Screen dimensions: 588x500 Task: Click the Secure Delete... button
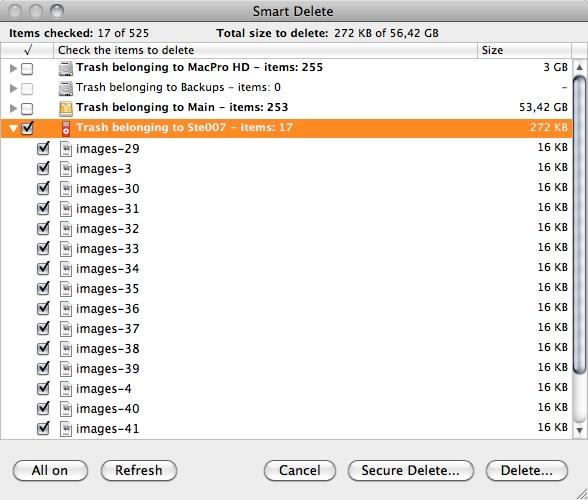coord(411,470)
